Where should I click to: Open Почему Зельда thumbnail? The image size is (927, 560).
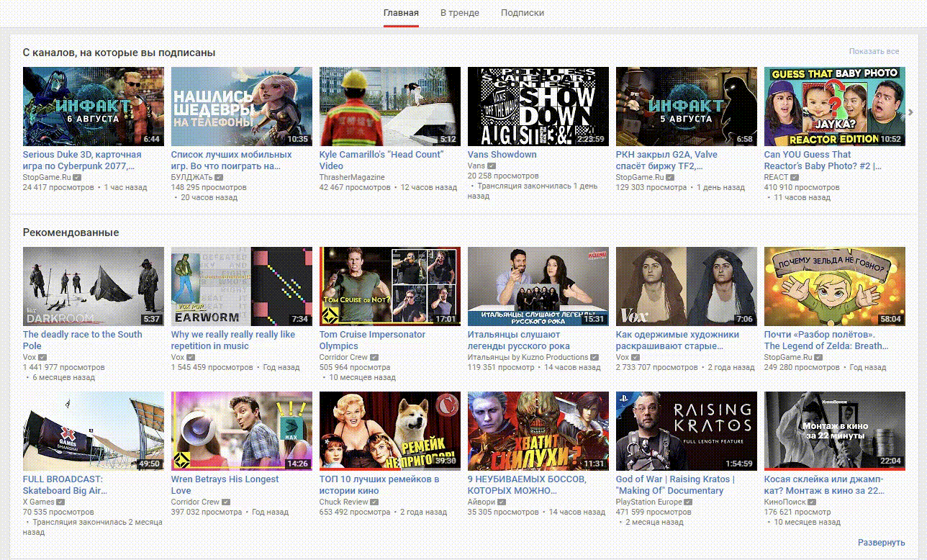click(x=835, y=286)
